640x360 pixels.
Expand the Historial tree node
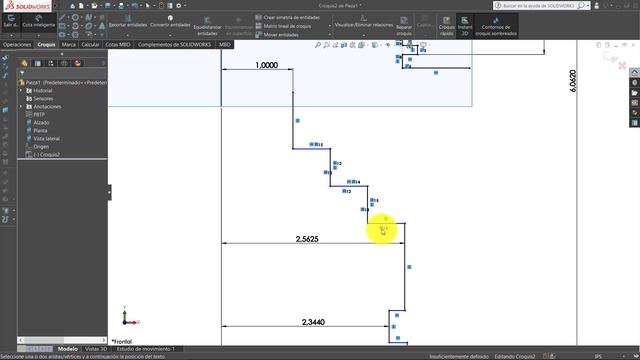pos(21,90)
